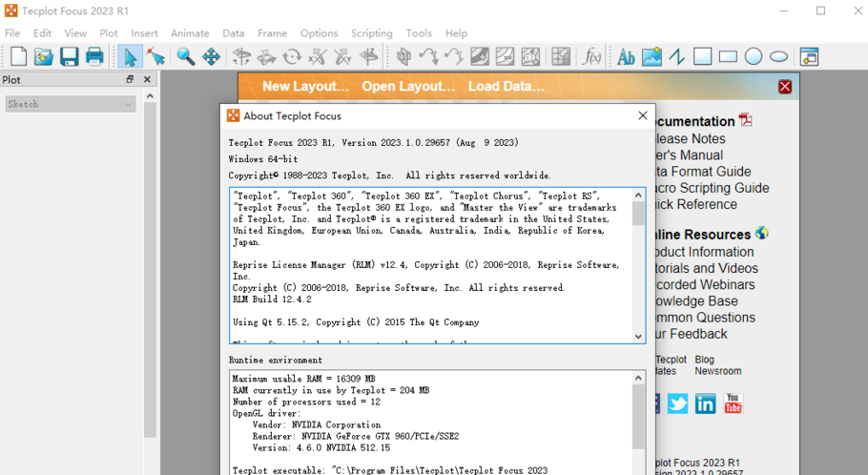Open the Scripting menu
This screenshot has height=475, width=868.
371,33
